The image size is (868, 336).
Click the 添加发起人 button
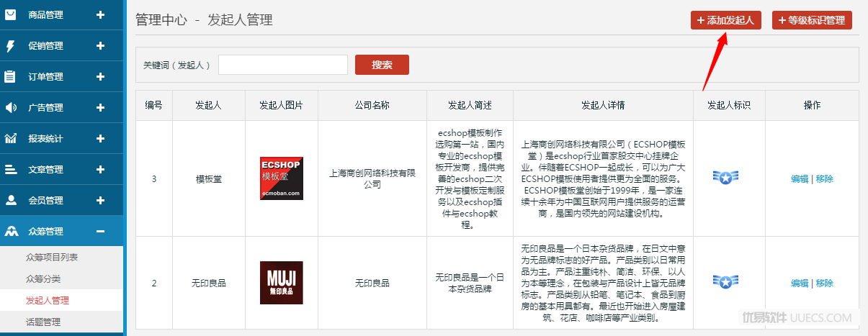point(726,20)
